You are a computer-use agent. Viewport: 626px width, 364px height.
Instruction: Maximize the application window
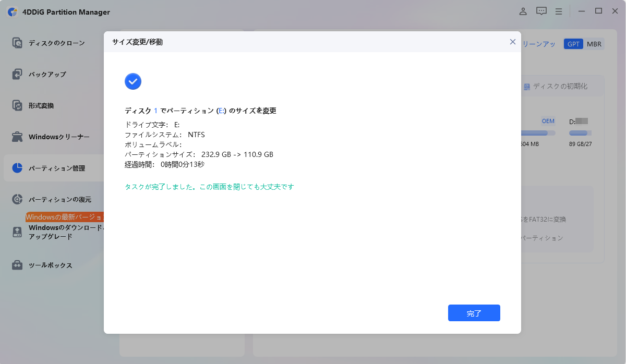(x=598, y=11)
